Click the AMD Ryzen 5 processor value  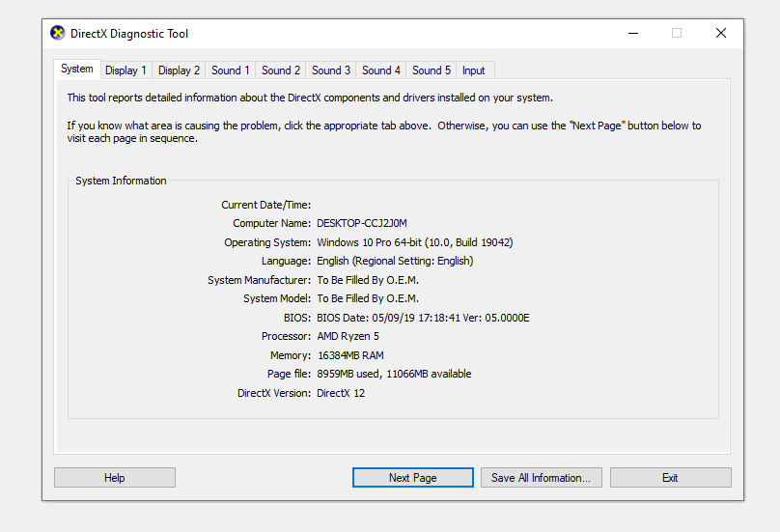[x=348, y=336]
